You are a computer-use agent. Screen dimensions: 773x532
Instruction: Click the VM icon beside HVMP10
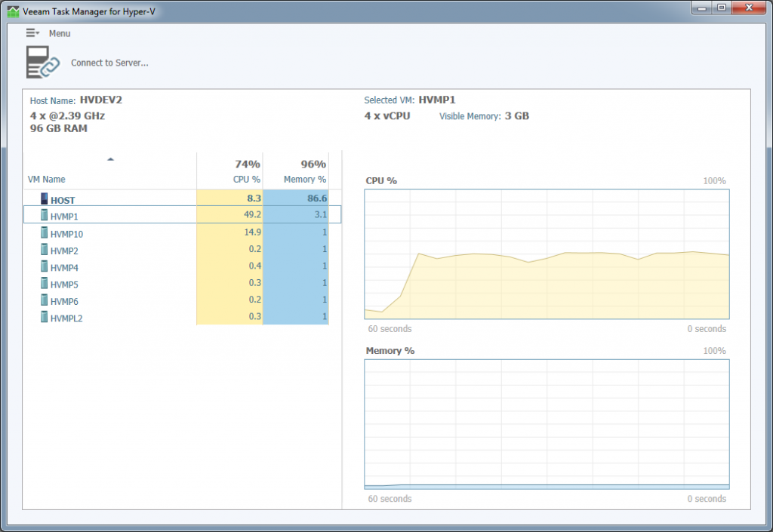(43, 233)
